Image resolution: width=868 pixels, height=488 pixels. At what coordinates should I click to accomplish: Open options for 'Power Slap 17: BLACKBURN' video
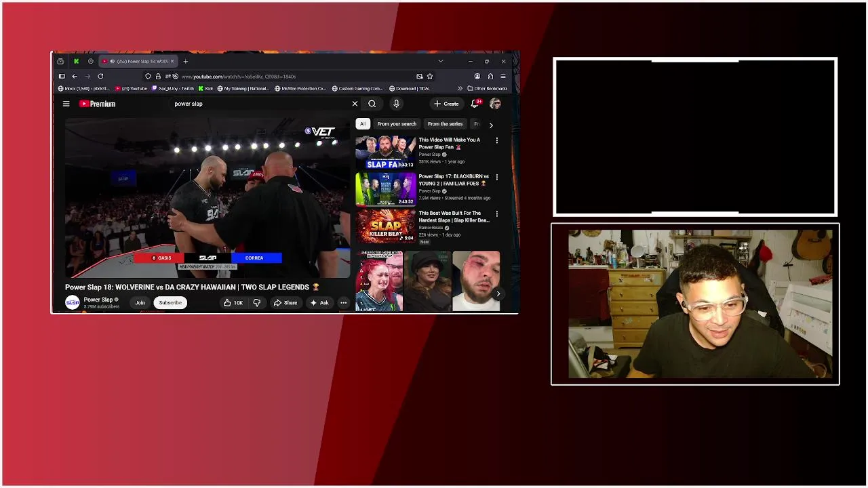click(x=496, y=177)
